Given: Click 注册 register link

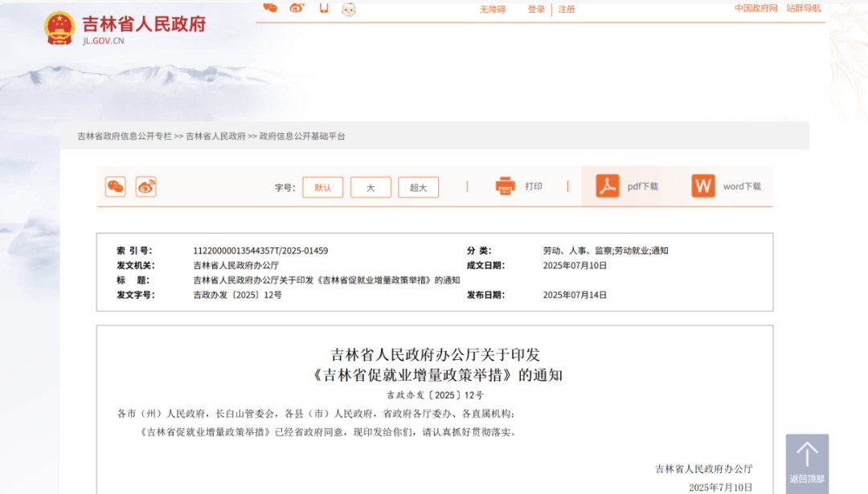Looking at the screenshot, I should click(567, 10).
